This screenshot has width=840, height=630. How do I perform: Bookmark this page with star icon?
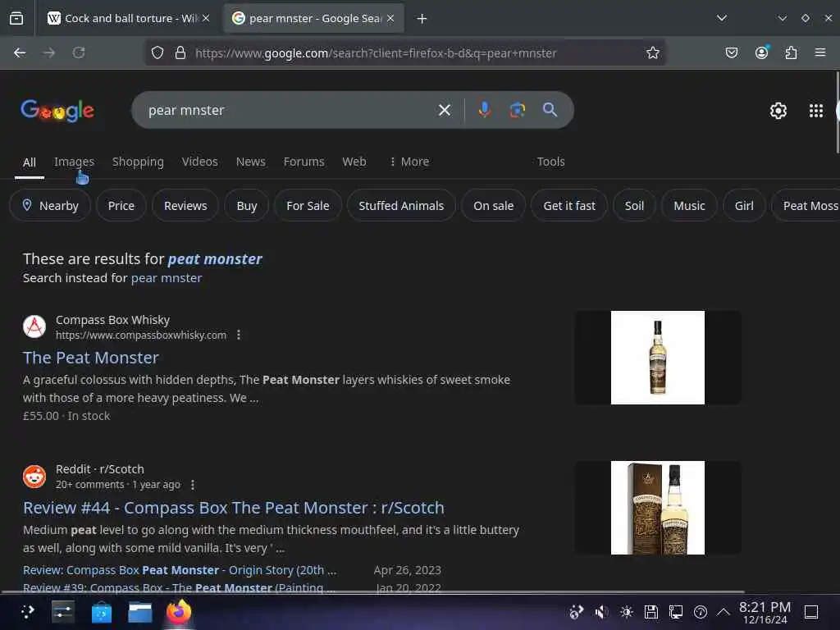click(652, 52)
